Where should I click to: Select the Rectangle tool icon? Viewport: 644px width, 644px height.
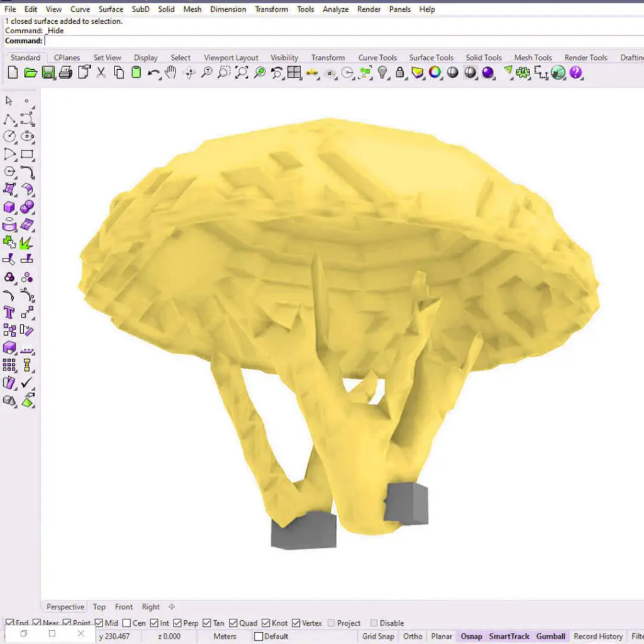coord(27,154)
